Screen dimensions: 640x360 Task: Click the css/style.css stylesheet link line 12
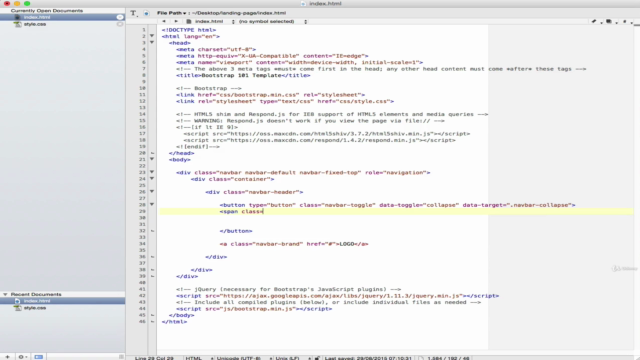pos(285,101)
